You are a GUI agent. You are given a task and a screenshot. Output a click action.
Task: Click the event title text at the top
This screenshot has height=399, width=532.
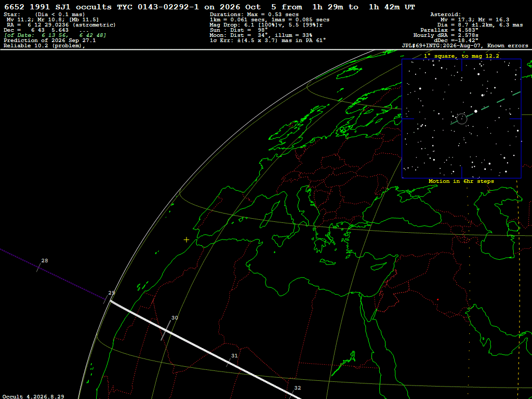(x=209, y=7)
